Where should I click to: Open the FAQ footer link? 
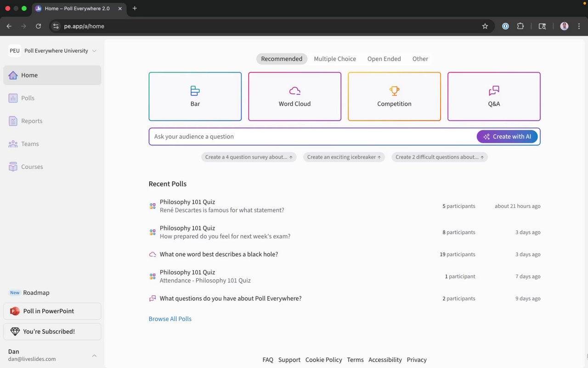[x=268, y=360]
